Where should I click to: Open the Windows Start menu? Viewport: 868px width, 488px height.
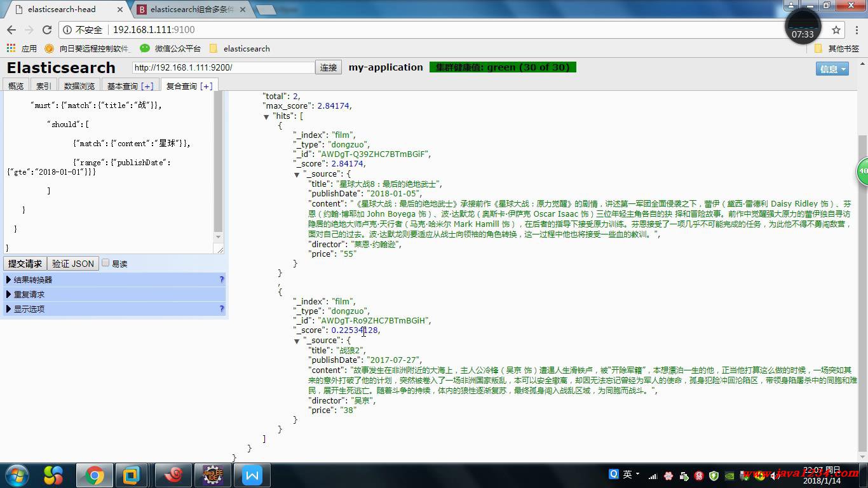point(17,475)
